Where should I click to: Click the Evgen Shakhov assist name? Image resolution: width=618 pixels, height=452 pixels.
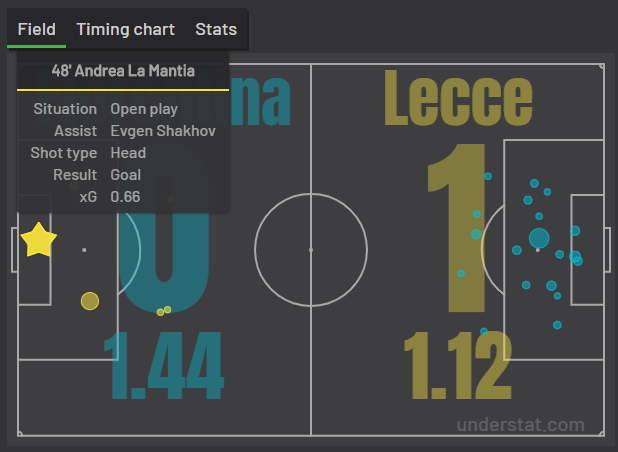163,131
